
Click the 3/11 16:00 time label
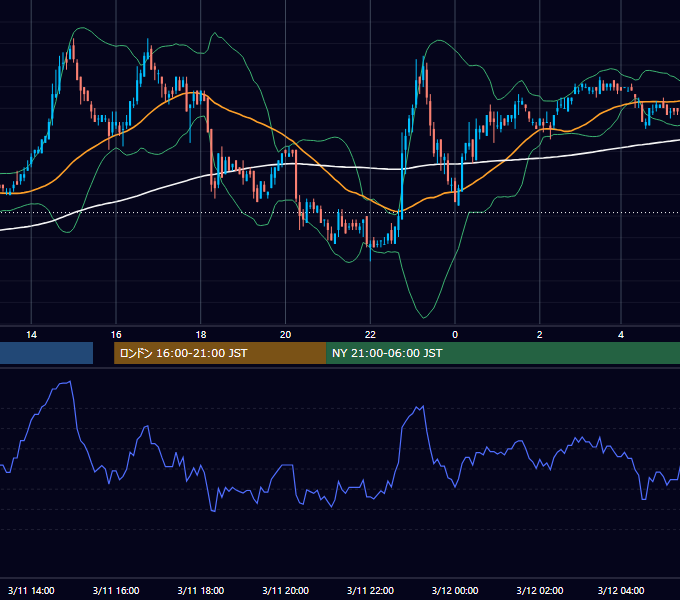coord(116,590)
